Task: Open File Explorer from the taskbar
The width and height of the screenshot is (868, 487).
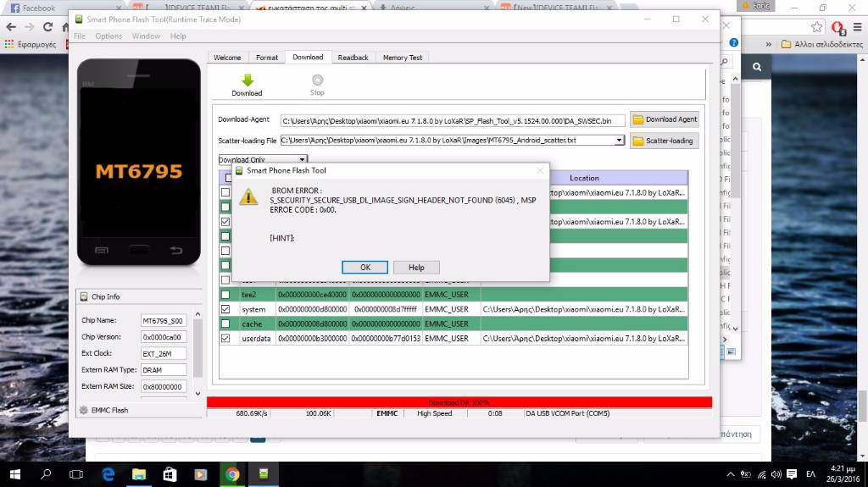Action: [138, 474]
